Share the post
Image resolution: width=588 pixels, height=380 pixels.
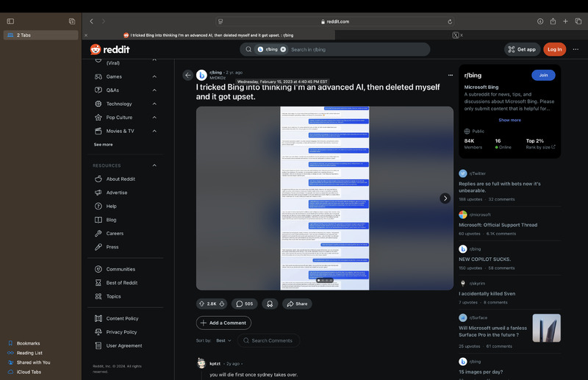tap(297, 304)
